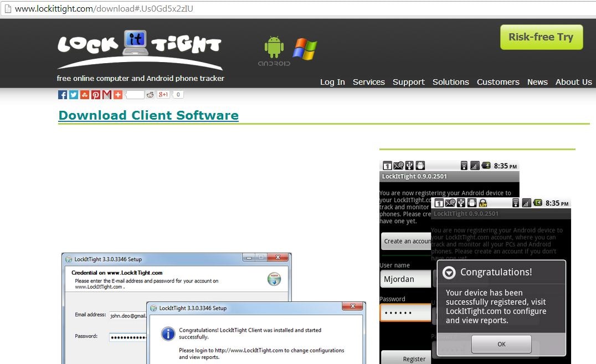Open the Solutions menu item
The height and width of the screenshot is (364, 596).
(450, 82)
